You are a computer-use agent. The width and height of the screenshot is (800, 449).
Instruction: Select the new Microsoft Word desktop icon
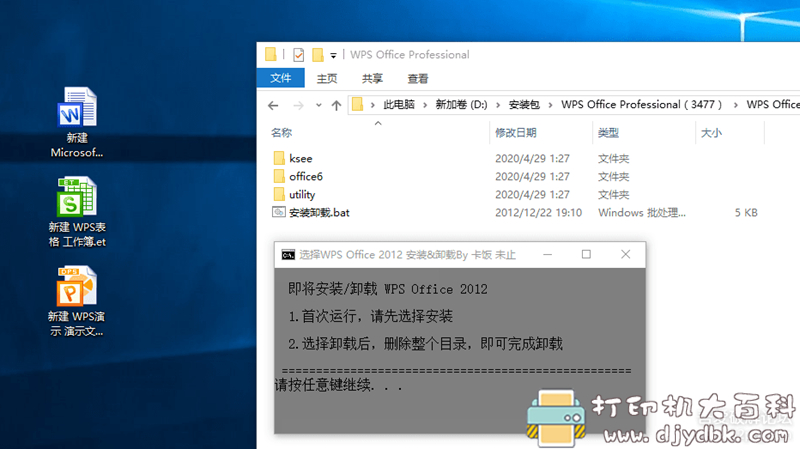click(x=77, y=122)
